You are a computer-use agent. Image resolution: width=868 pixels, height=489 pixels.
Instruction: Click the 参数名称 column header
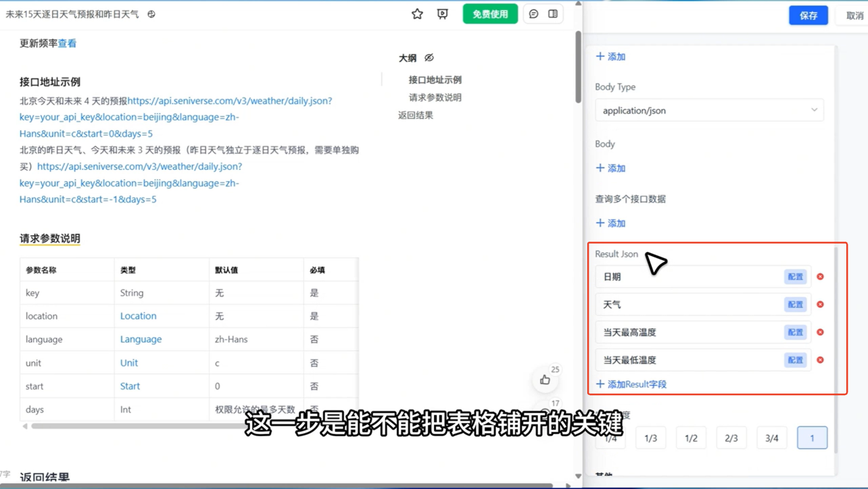[x=67, y=270]
